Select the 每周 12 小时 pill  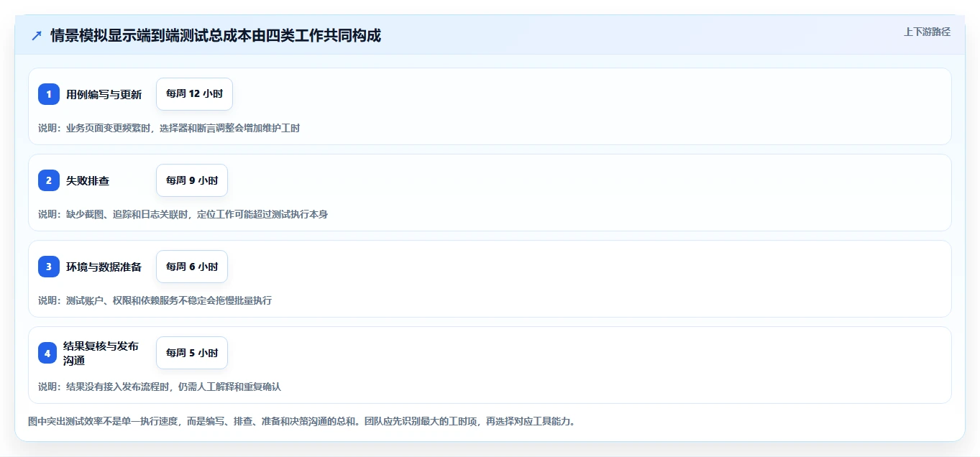tap(194, 94)
